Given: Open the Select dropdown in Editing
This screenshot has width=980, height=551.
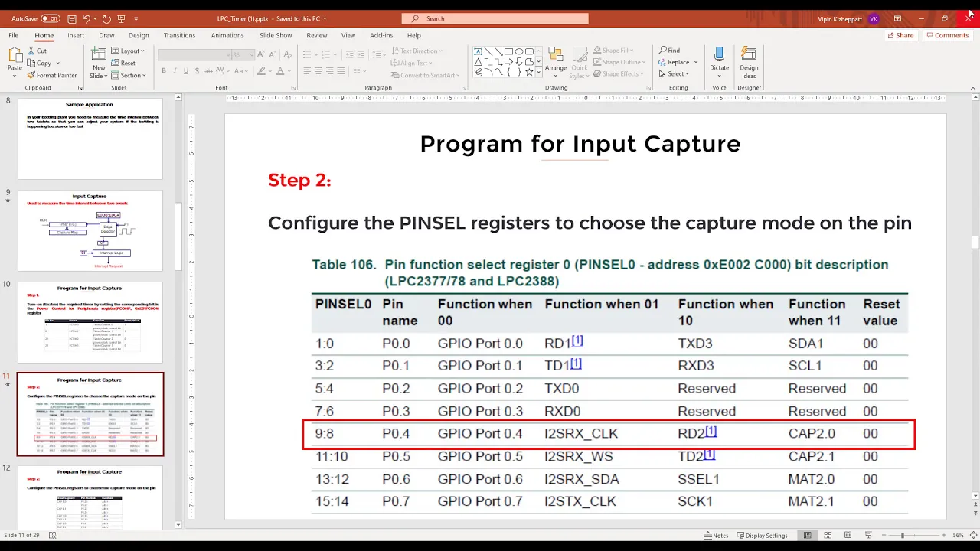Looking at the screenshot, I should 674,74.
